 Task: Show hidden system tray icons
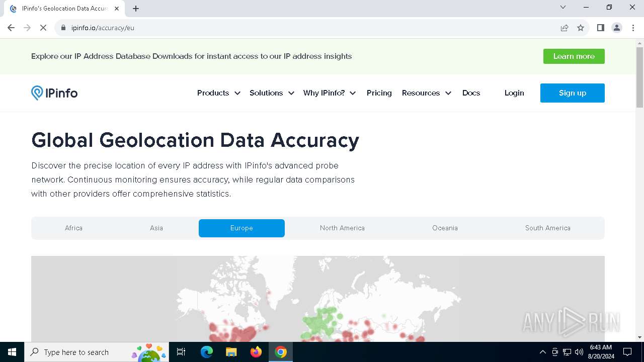point(542,352)
